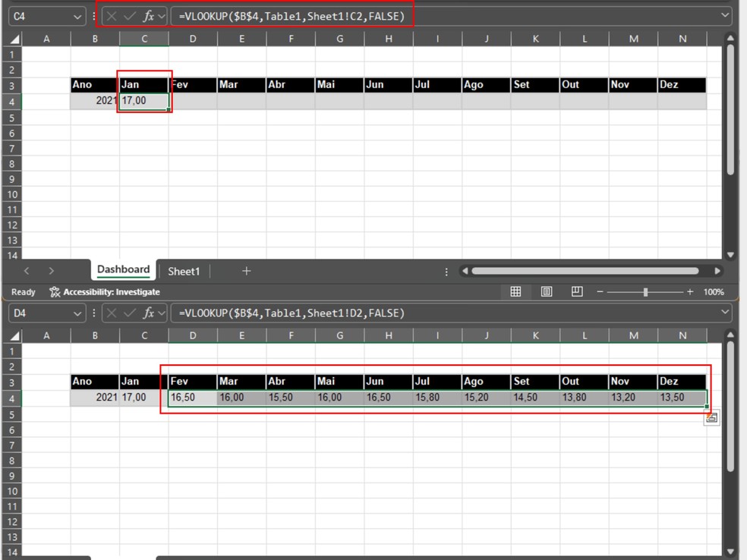Click Enter checkmark in lower formula bar
Image resolution: width=747 pixels, height=560 pixels.
[130, 313]
